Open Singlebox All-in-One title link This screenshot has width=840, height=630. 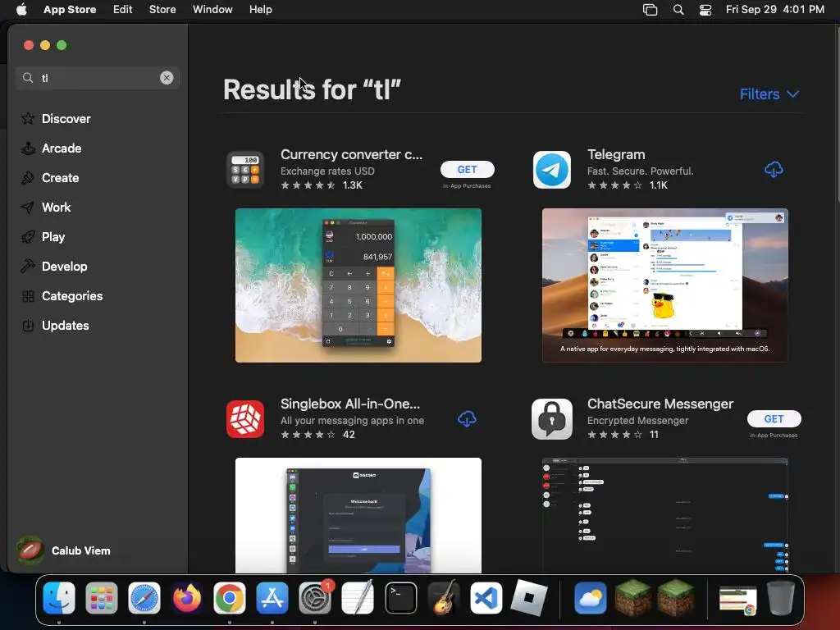[350, 404]
